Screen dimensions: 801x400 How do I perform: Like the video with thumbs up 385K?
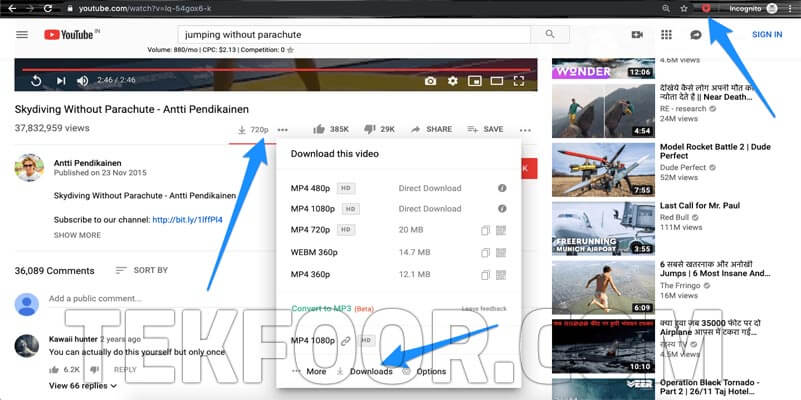click(331, 129)
